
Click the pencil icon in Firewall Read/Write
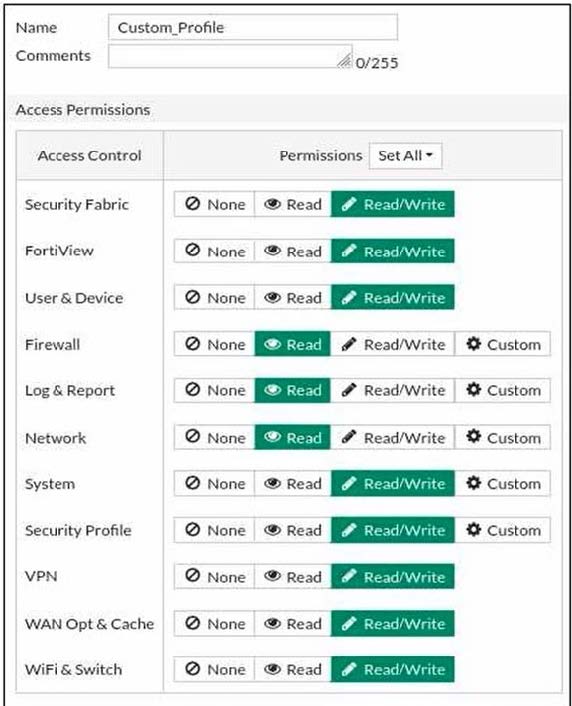click(x=349, y=344)
